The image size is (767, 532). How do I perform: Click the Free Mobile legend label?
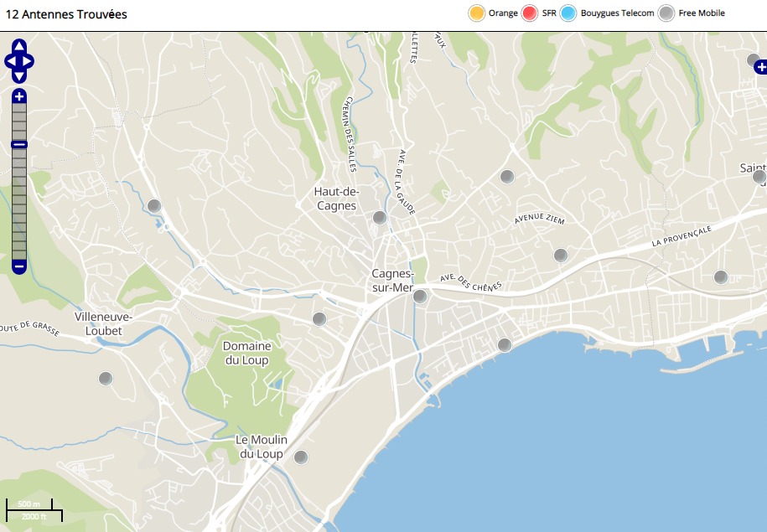click(x=702, y=13)
